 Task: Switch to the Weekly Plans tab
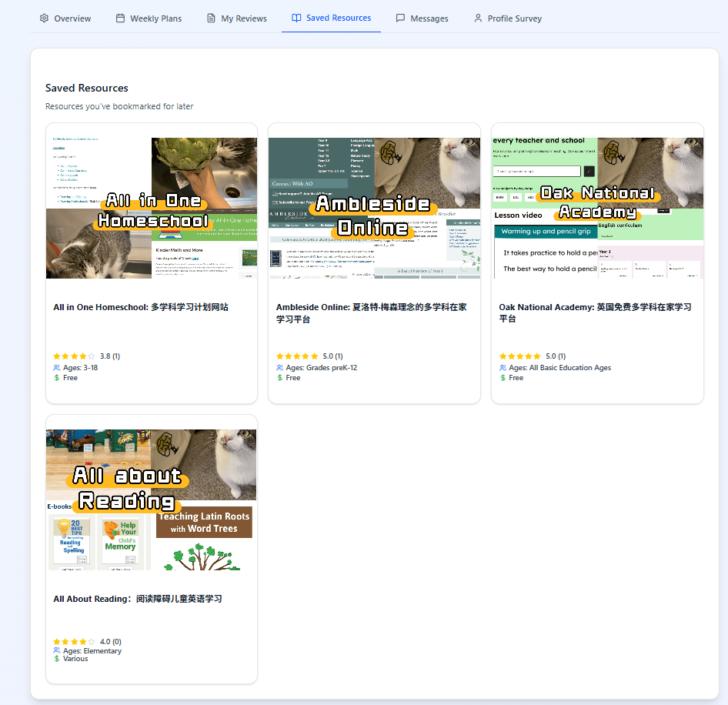(155, 18)
